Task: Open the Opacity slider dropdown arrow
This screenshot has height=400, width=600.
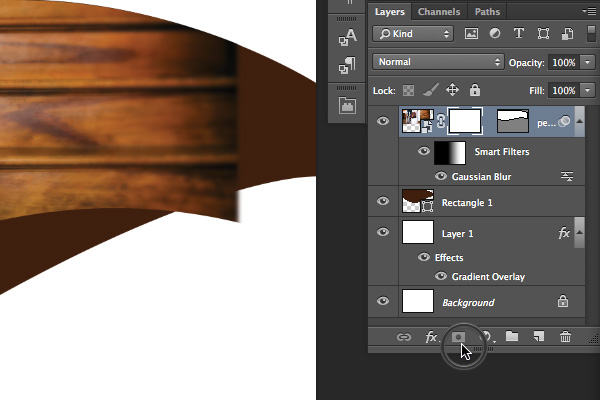Action: [588, 62]
